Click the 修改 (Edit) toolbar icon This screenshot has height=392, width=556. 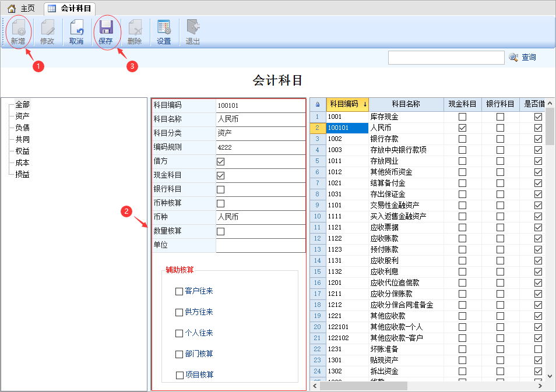pyautogui.click(x=47, y=32)
